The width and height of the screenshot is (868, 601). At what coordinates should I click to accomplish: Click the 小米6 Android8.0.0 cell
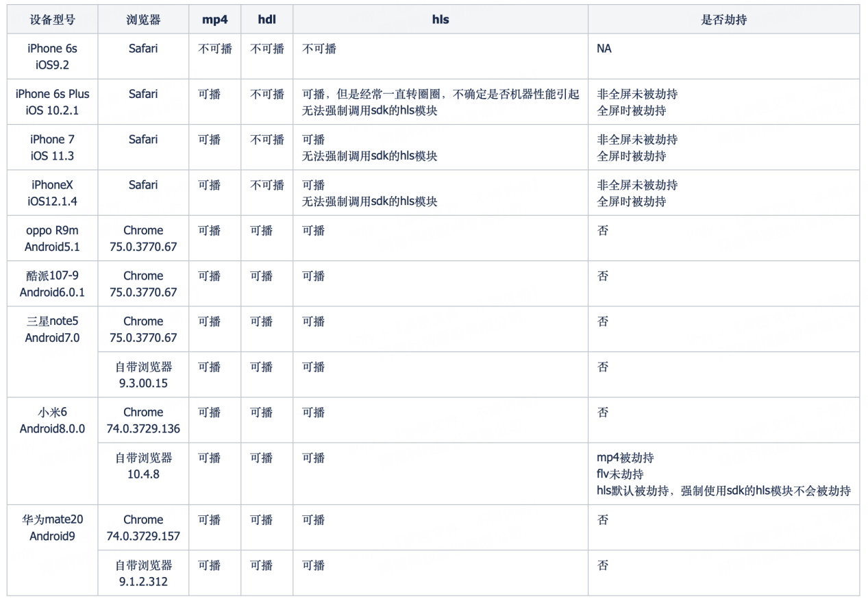(53, 451)
